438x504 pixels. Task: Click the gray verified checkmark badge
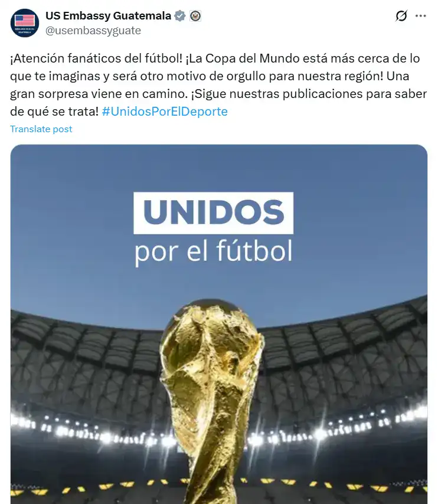tap(180, 16)
